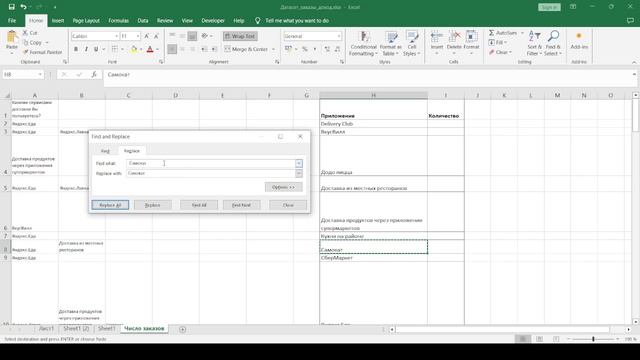Image resolution: width=640 pixels, height=360 pixels.
Task: Toggle Wrap Text
Action: (240, 36)
